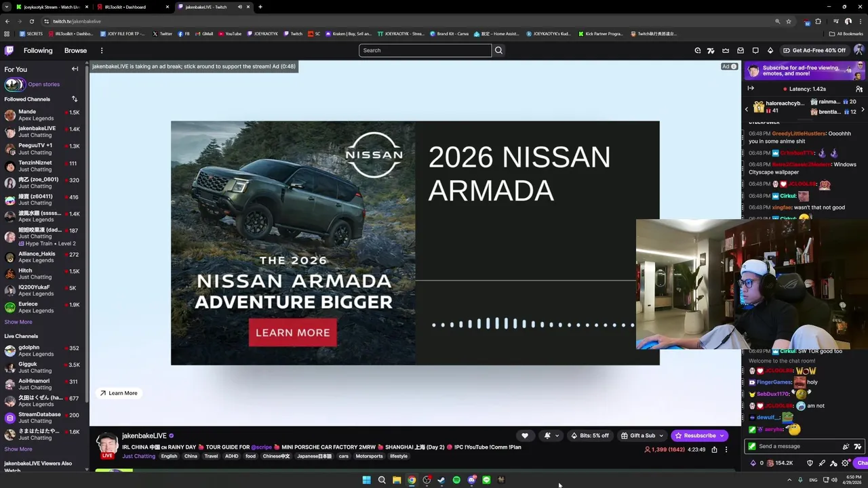This screenshot has height=488, width=868.
Task: Go to the Twitch home logo
Action: 9,50
